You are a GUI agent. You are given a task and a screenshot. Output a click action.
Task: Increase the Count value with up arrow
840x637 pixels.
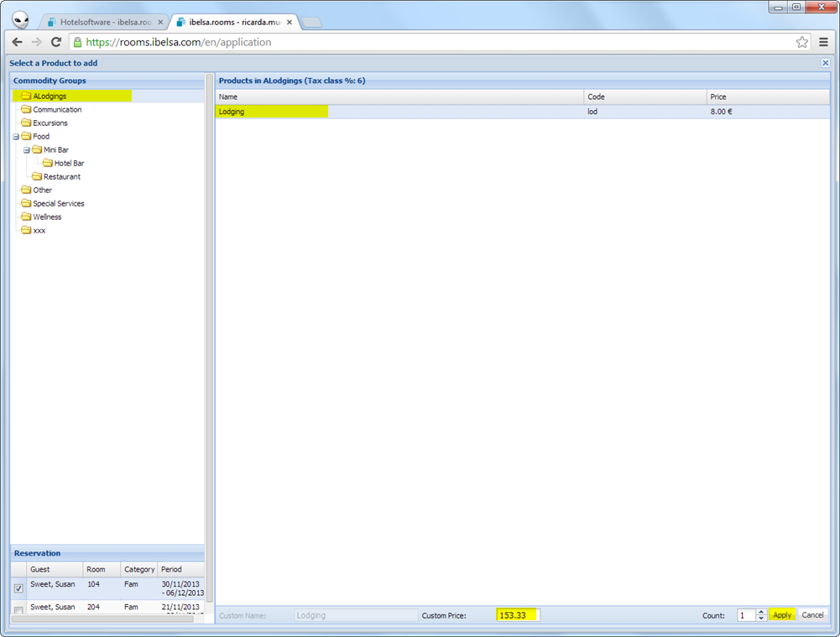click(761, 612)
